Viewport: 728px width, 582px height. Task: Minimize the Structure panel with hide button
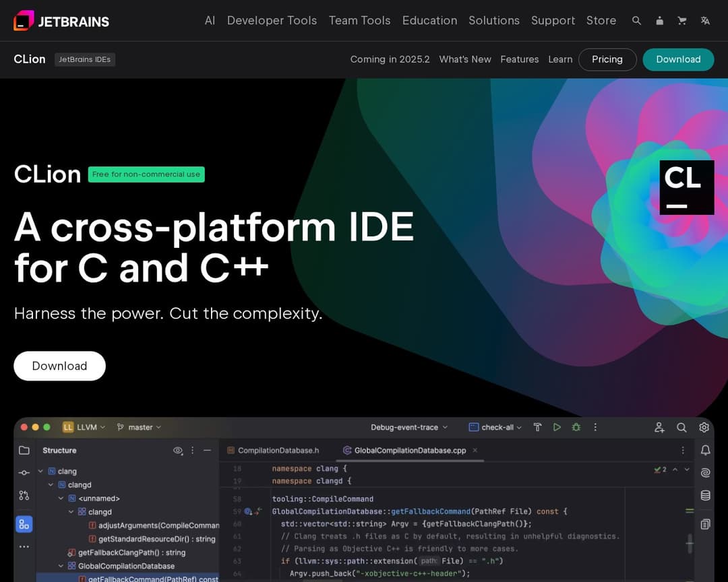(207, 450)
